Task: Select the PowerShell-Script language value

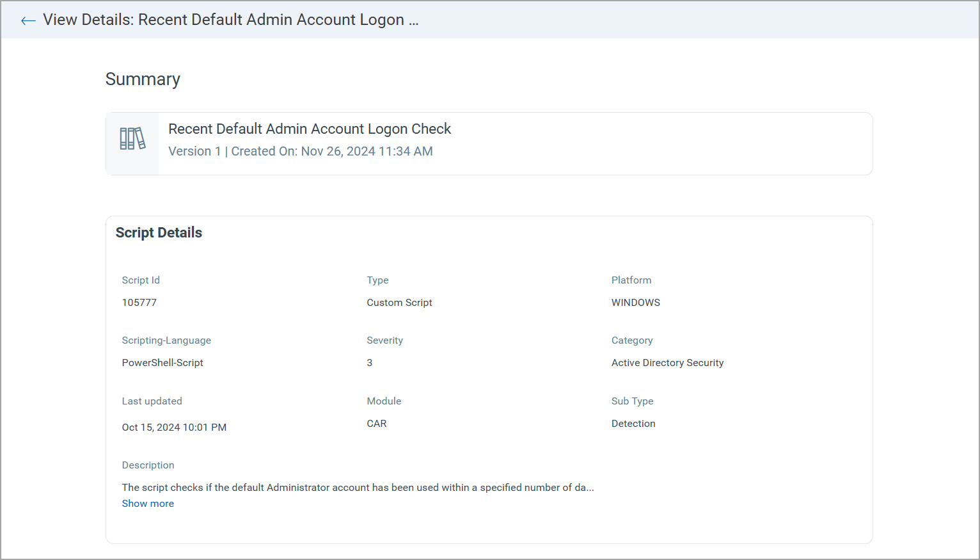Action: tap(162, 363)
